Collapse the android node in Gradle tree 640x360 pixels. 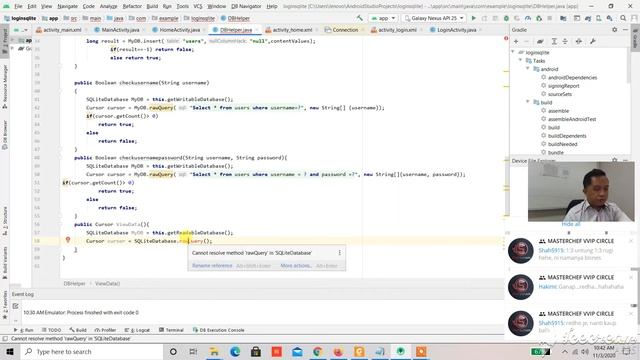(528, 69)
